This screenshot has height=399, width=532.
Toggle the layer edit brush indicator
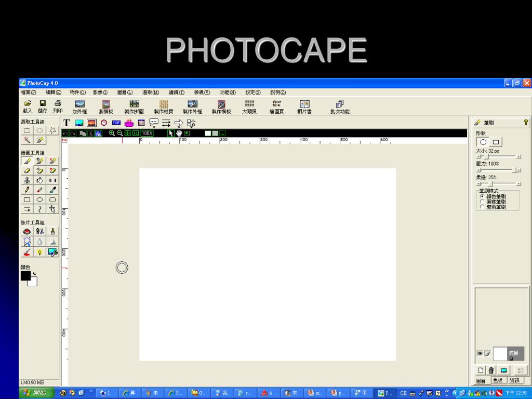click(487, 353)
